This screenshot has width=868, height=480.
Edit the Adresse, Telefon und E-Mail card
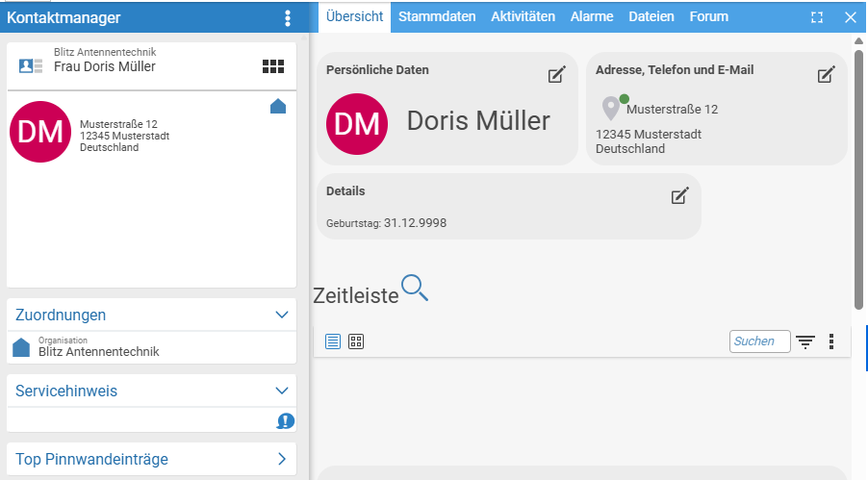(x=826, y=75)
